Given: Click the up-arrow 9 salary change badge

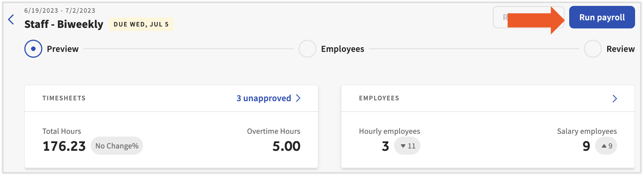Looking at the screenshot, I should click(x=606, y=146).
